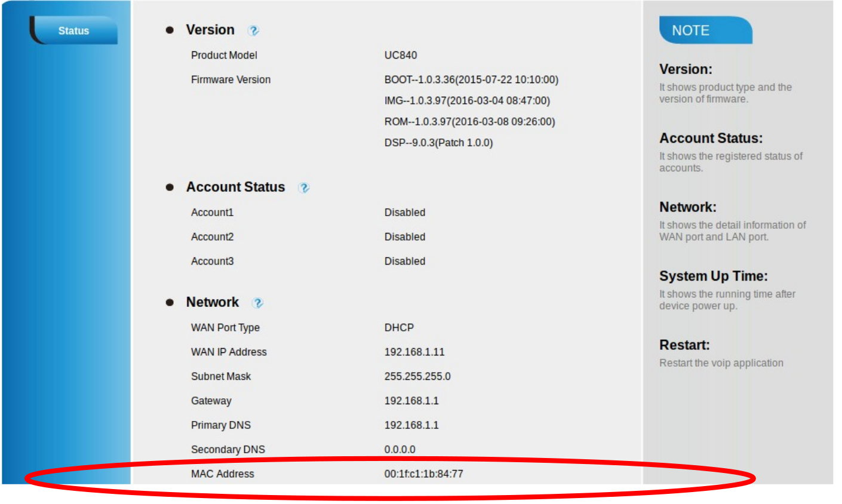Click the Primary DNS label
This screenshot has height=504, width=842.
[x=221, y=425]
